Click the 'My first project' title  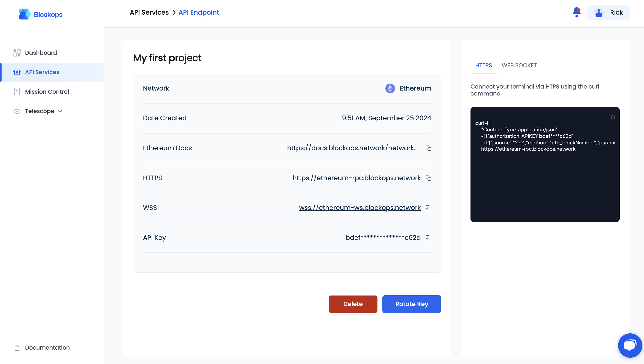(x=167, y=58)
